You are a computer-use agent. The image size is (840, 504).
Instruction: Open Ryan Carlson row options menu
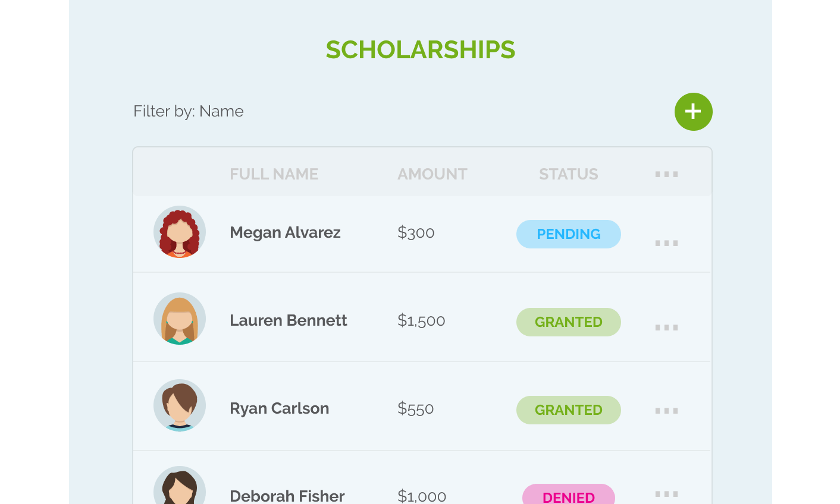666,411
